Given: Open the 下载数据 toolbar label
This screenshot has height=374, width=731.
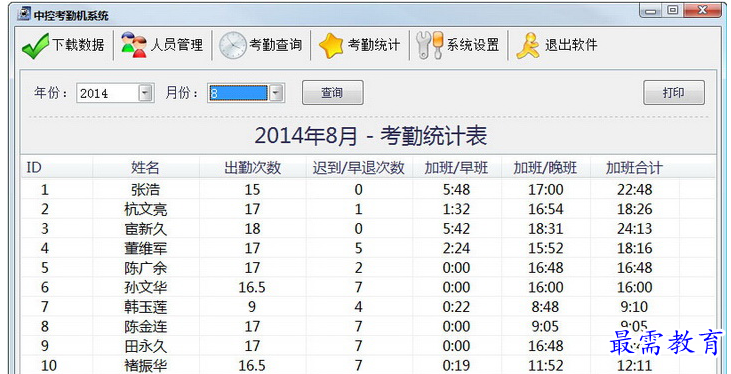Looking at the screenshot, I should (x=78, y=45).
